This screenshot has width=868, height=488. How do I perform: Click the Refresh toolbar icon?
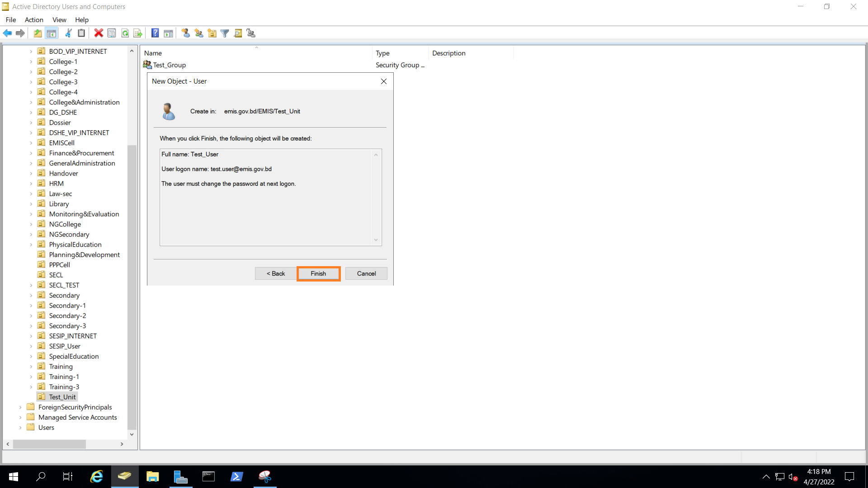point(125,33)
